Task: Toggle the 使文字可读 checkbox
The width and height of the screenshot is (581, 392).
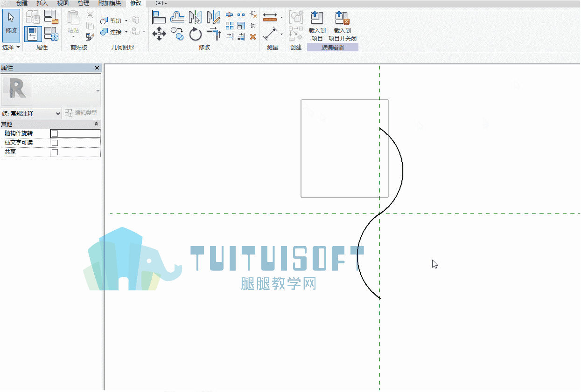Action: point(55,143)
